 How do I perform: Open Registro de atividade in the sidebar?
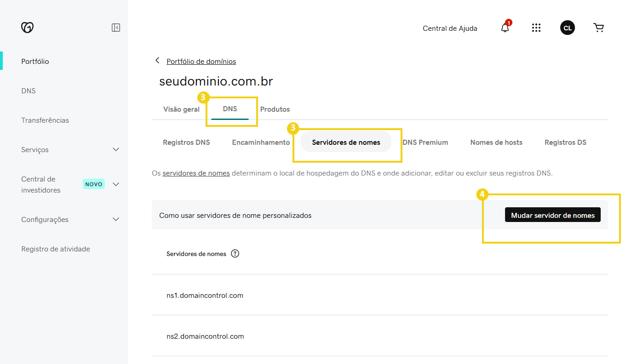point(55,249)
